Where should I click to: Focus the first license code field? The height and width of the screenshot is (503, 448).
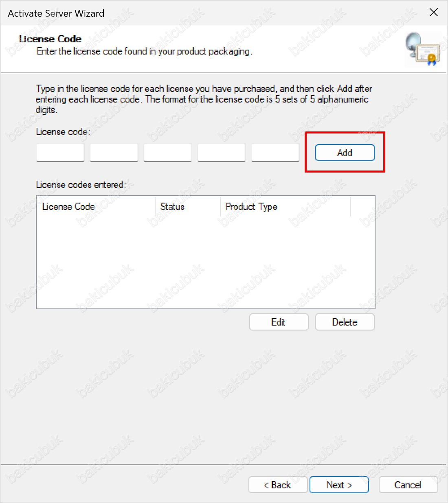[60, 153]
